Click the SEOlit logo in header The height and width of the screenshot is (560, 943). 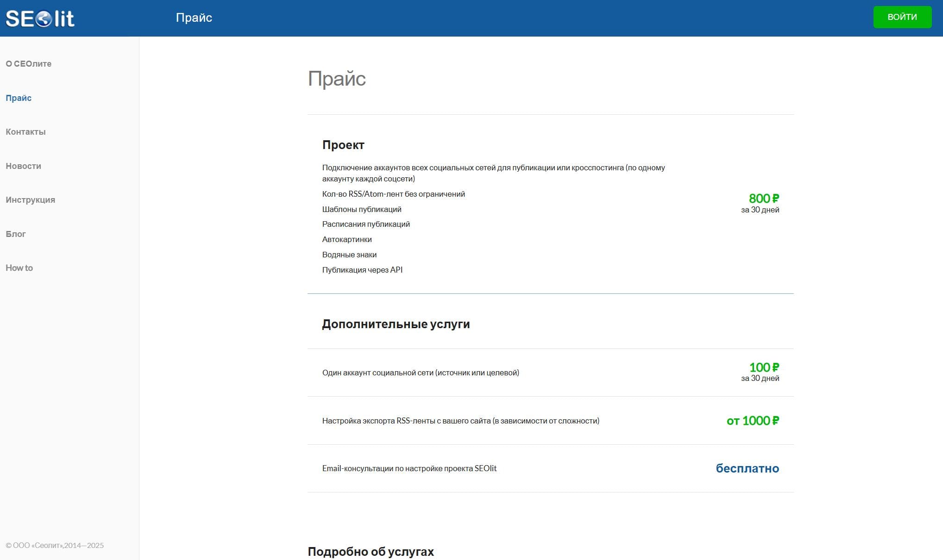tap(40, 19)
